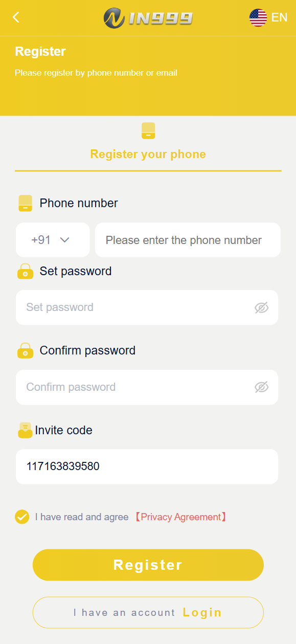Click the chevron next to +91
Screen dimensions: 296x644
click(65, 239)
